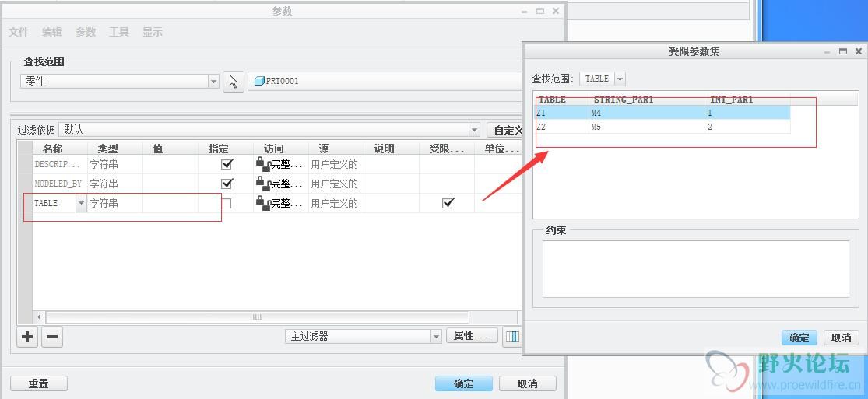Click the 重置 button

pyautogui.click(x=39, y=383)
